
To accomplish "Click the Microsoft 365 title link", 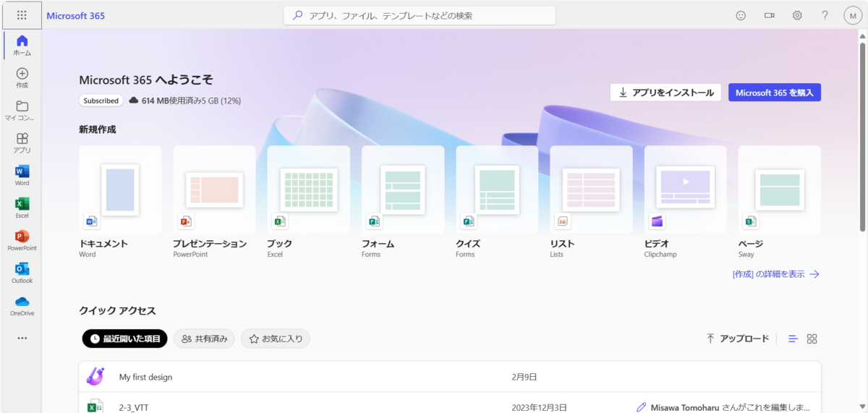I will tap(76, 15).
